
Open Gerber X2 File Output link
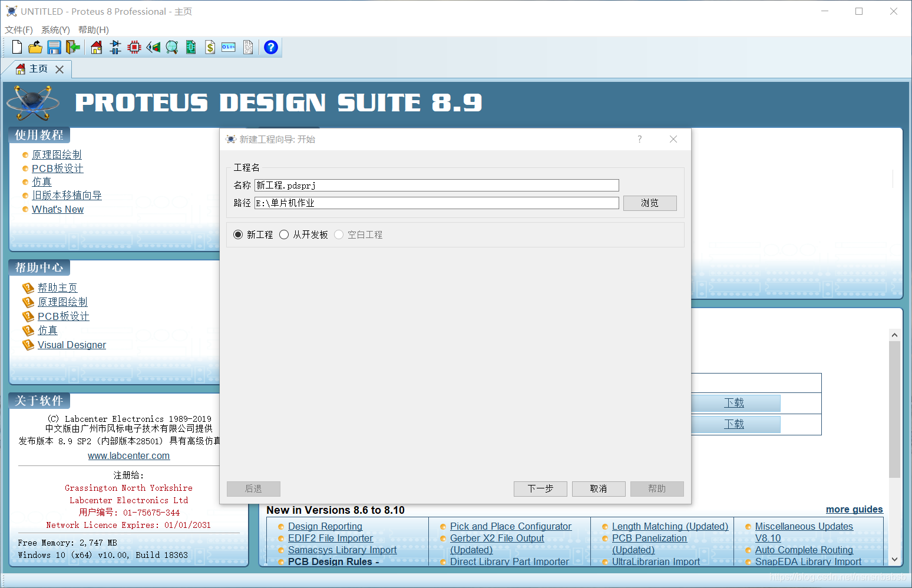[497, 539]
